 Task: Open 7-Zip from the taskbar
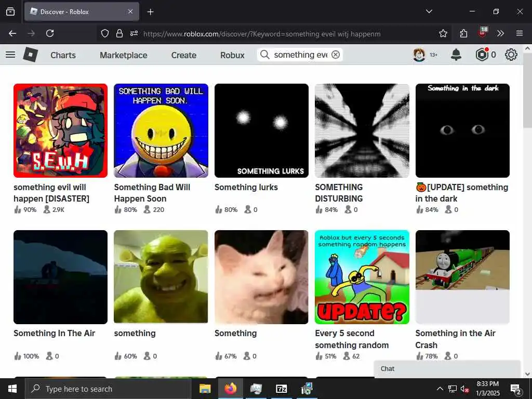[282, 389]
